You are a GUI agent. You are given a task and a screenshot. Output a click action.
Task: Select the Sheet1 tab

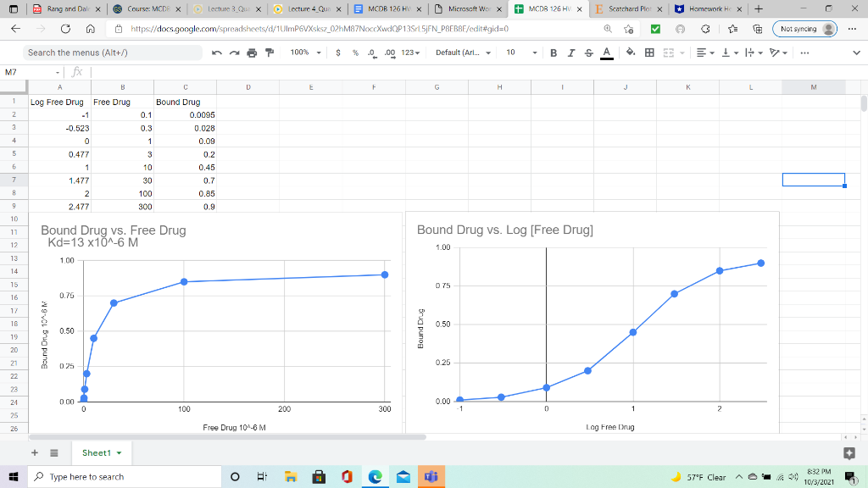[x=102, y=452]
